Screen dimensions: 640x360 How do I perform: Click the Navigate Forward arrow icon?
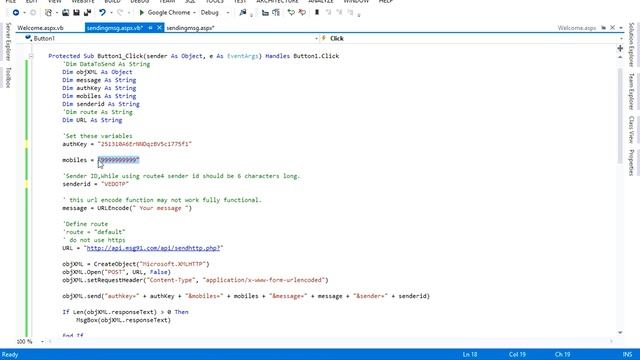point(33,13)
